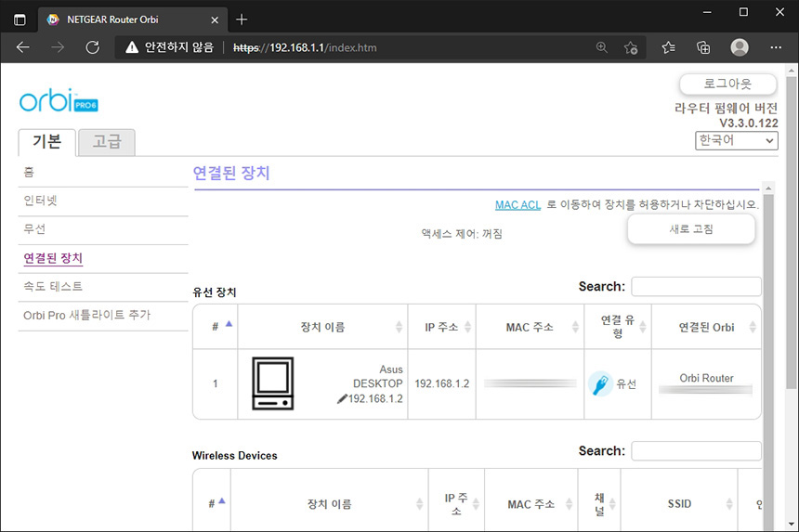Image resolution: width=799 pixels, height=532 pixels.
Task: Open Orbi Pro 새틀라이트 추가 menu item
Action: [x=87, y=315]
